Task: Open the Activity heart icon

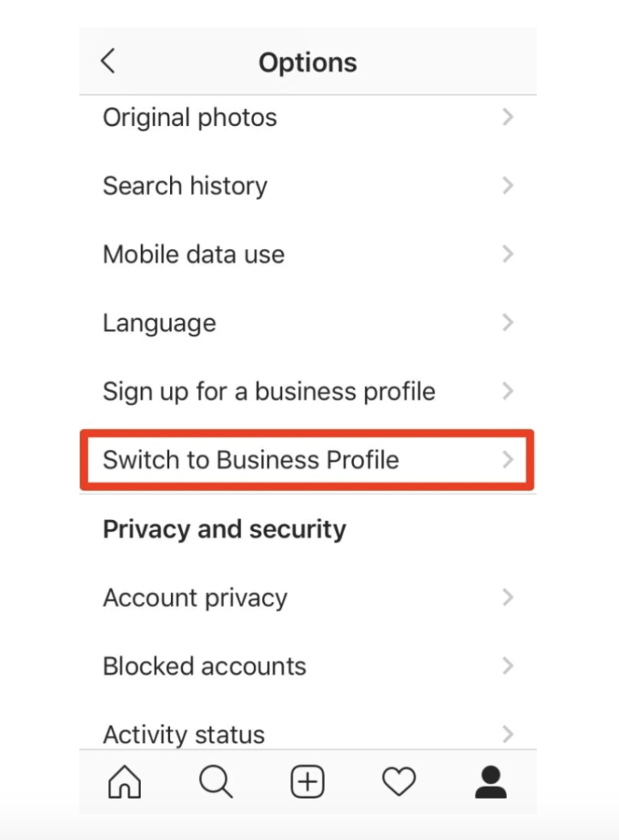Action: tap(399, 782)
